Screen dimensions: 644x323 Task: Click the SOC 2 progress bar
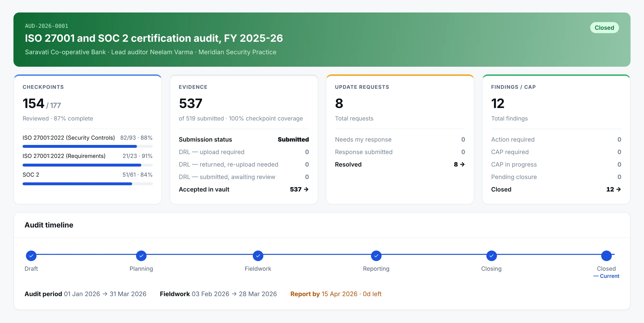click(87, 184)
